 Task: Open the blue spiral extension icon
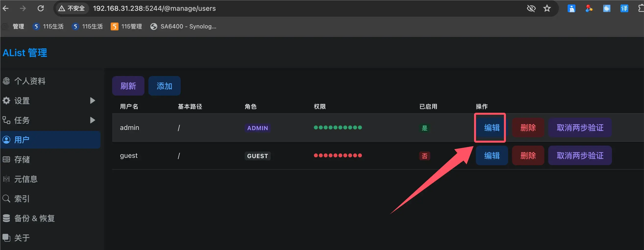[607, 8]
